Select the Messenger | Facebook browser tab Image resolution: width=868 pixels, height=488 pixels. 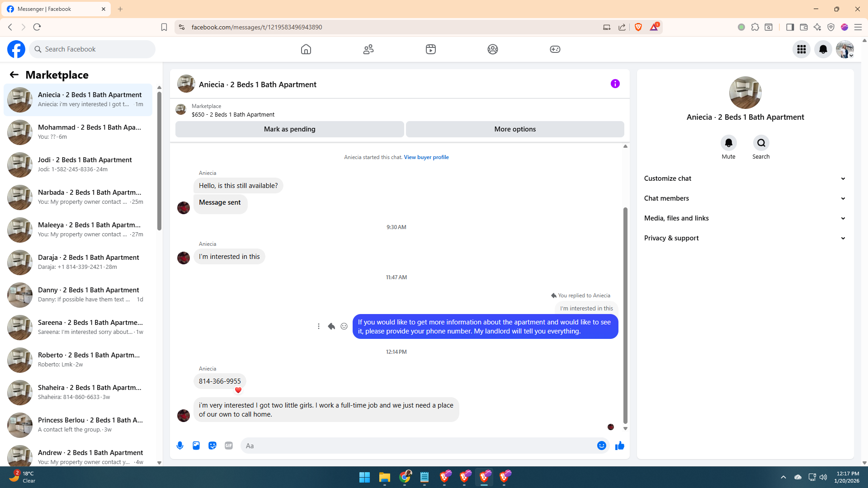click(57, 9)
